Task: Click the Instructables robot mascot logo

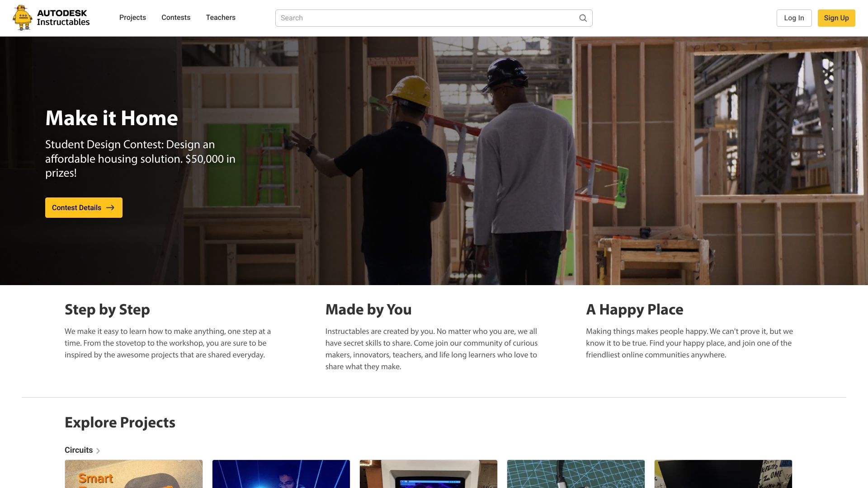Action: coord(22,18)
